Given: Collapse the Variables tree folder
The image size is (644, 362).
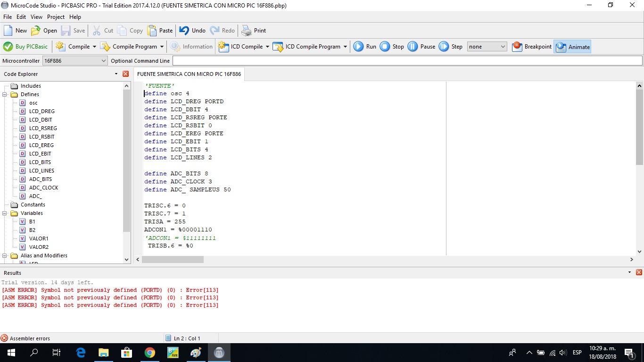Looking at the screenshot, I should pyautogui.click(x=5, y=213).
